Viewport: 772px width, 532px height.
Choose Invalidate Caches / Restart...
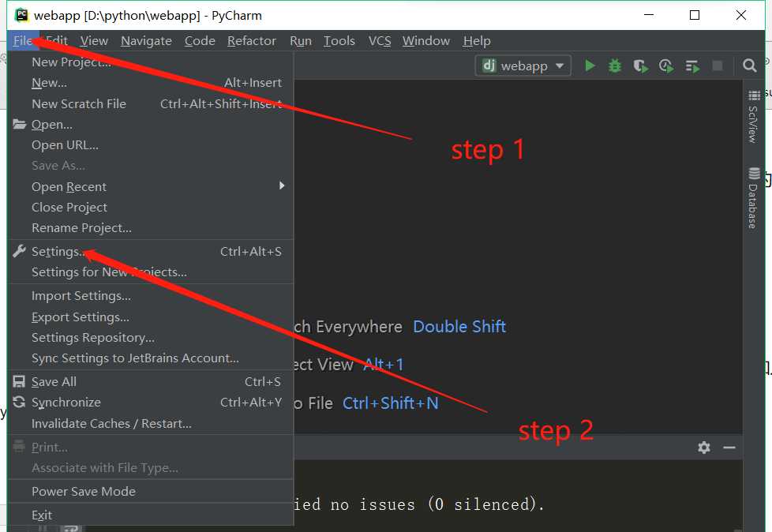pyautogui.click(x=151, y=423)
